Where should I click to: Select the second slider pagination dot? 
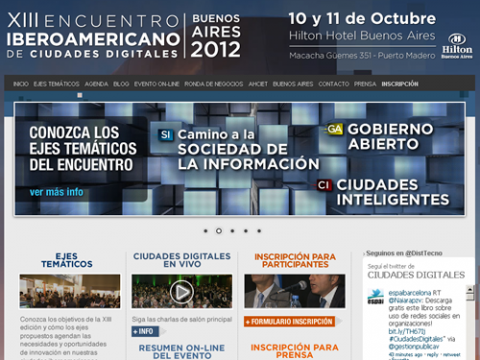pyautogui.click(x=219, y=231)
